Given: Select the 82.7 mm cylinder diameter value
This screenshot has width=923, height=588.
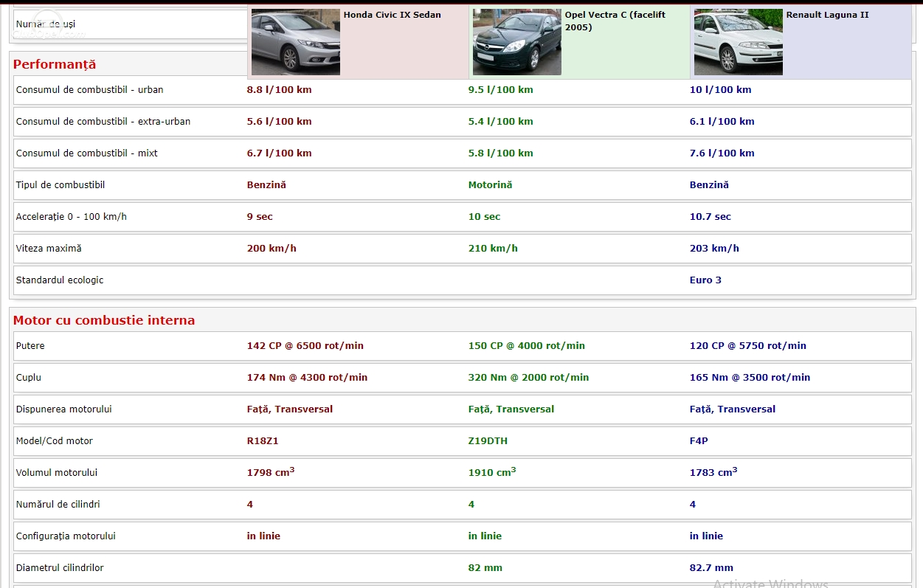Looking at the screenshot, I should point(711,568).
